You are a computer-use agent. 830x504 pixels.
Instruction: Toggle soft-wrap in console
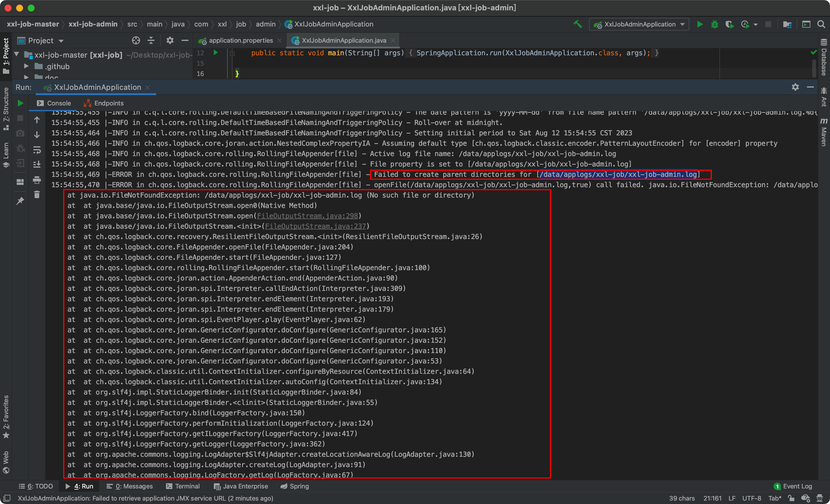pos(37,149)
